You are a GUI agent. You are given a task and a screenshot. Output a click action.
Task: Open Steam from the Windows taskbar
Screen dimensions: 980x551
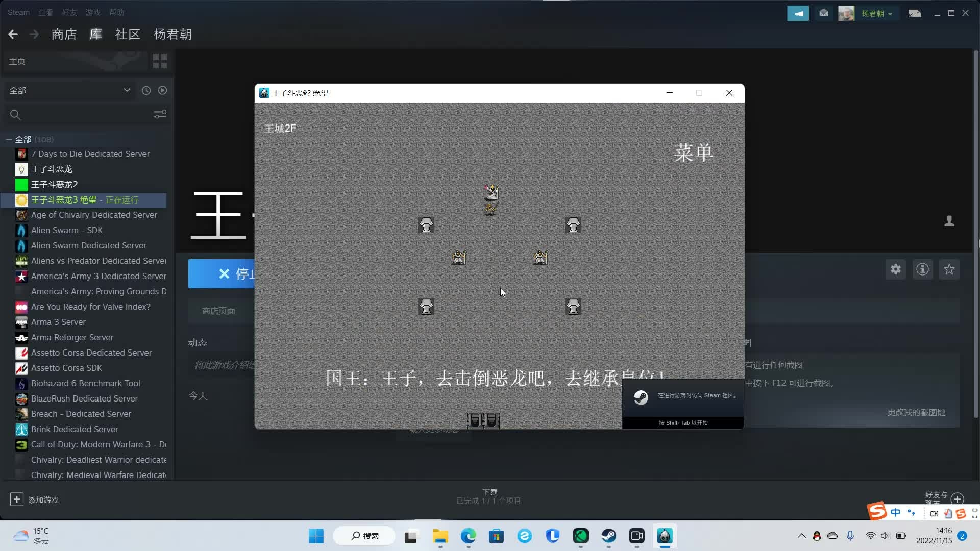pyautogui.click(x=608, y=536)
